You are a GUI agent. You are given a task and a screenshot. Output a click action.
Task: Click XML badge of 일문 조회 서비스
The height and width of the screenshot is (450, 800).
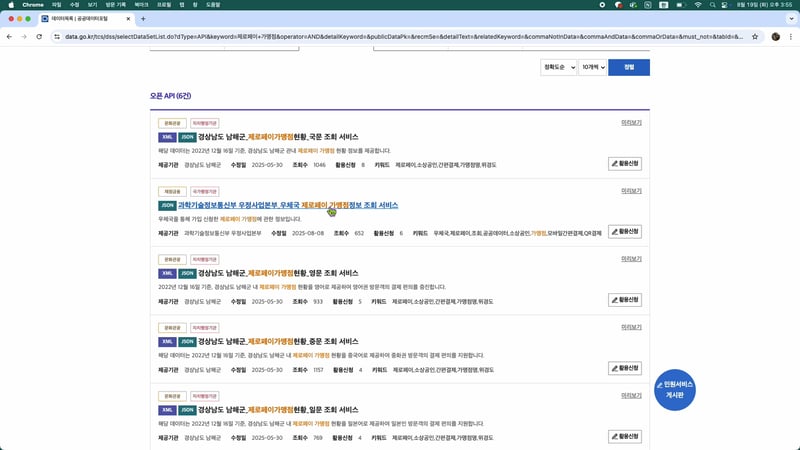tap(167, 410)
